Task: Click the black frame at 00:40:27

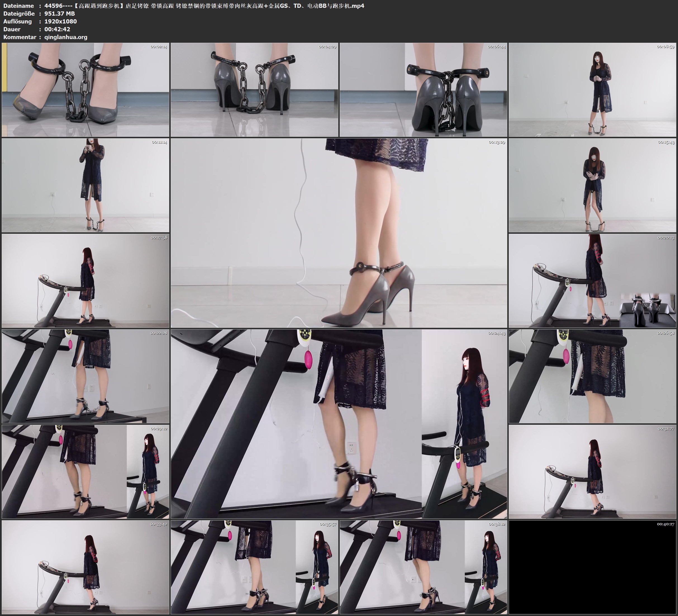Action: (593, 567)
